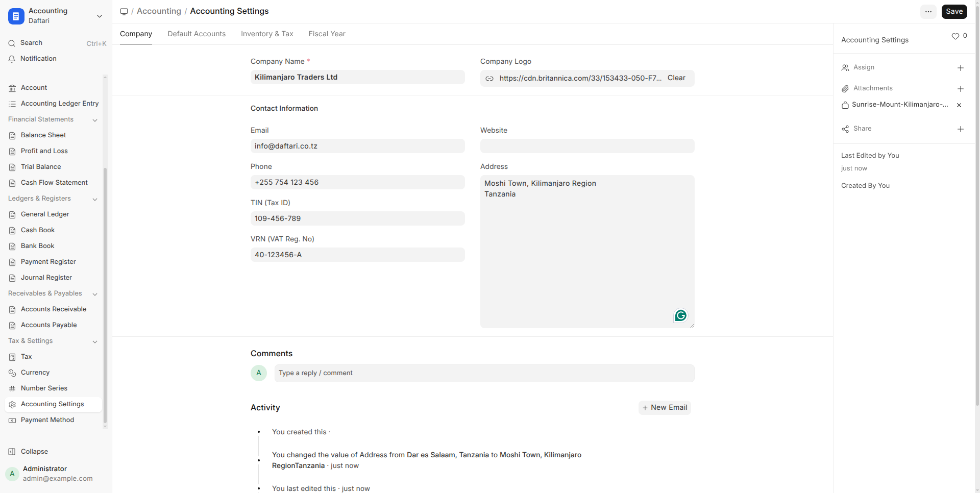Open the Bank Book report
The width and height of the screenshot is (980, 493).
coord(53,246)
